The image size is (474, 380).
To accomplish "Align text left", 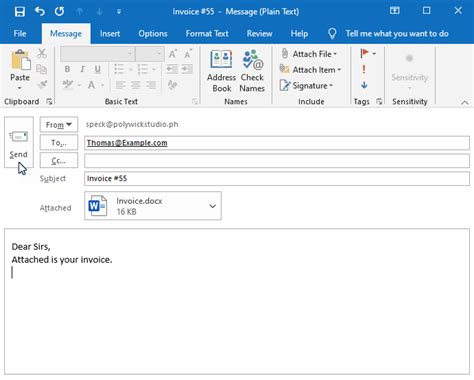I will 120,85.
